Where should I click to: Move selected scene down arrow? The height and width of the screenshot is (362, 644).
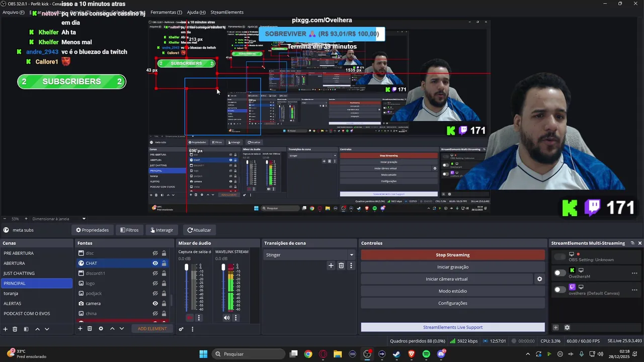[47, 329]
